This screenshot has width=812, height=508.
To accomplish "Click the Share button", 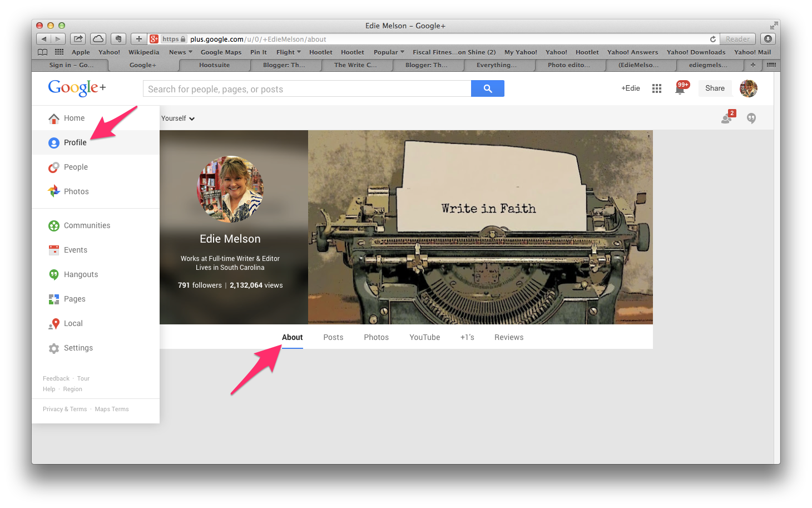I will tap(715, 88).
